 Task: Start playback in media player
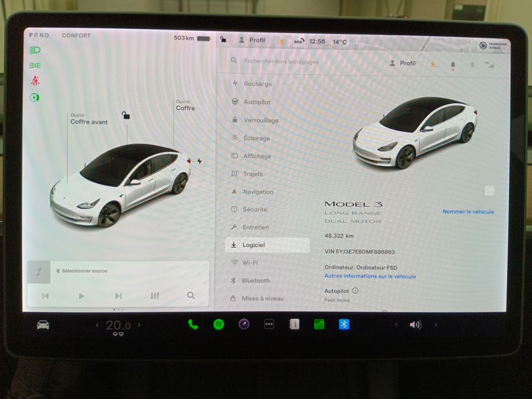click(x=82, y=296)
